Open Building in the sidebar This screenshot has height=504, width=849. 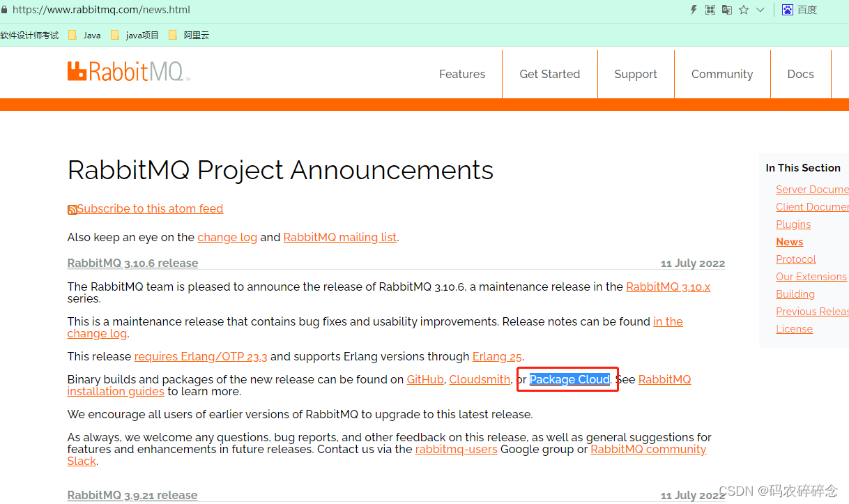click(x=795, y=294)
